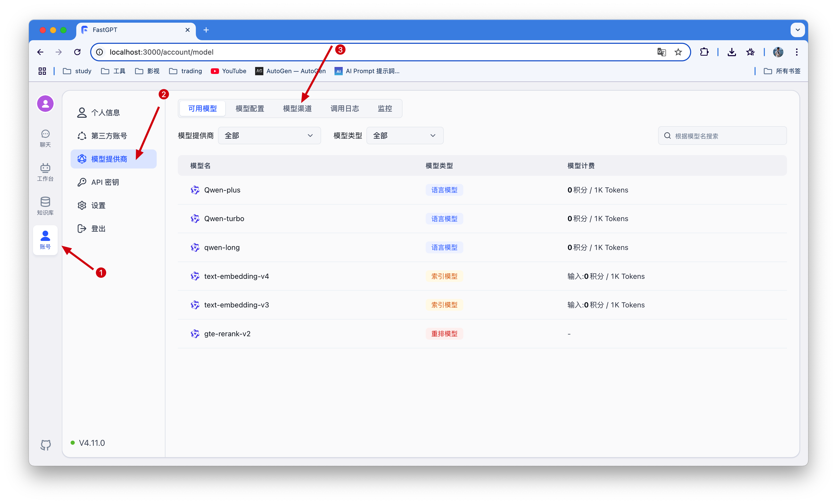Click the 根据模型名搜索 search field

(x=722, y=136)
